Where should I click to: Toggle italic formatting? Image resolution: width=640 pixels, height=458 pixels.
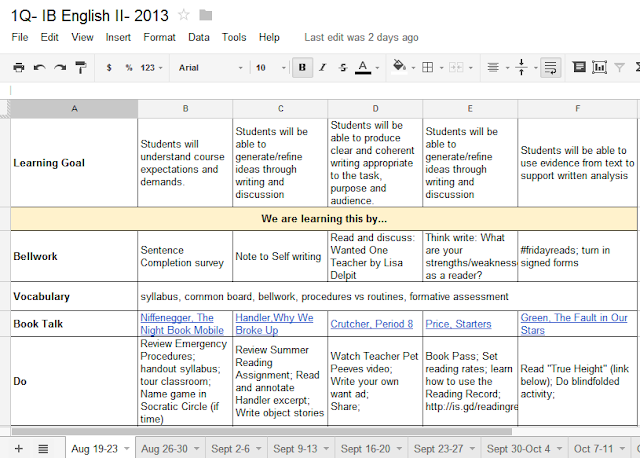[x=322, y=67]
